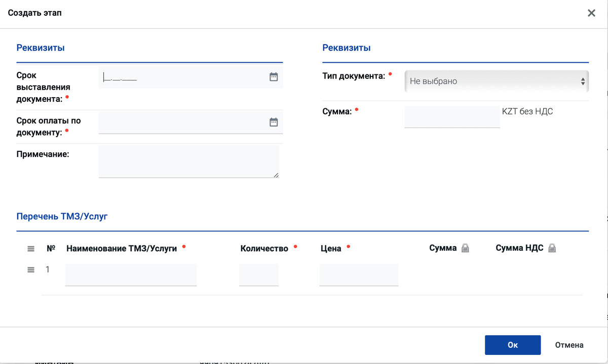
Task: Open the Тип документа dropdown
Action: coord(496,81)
